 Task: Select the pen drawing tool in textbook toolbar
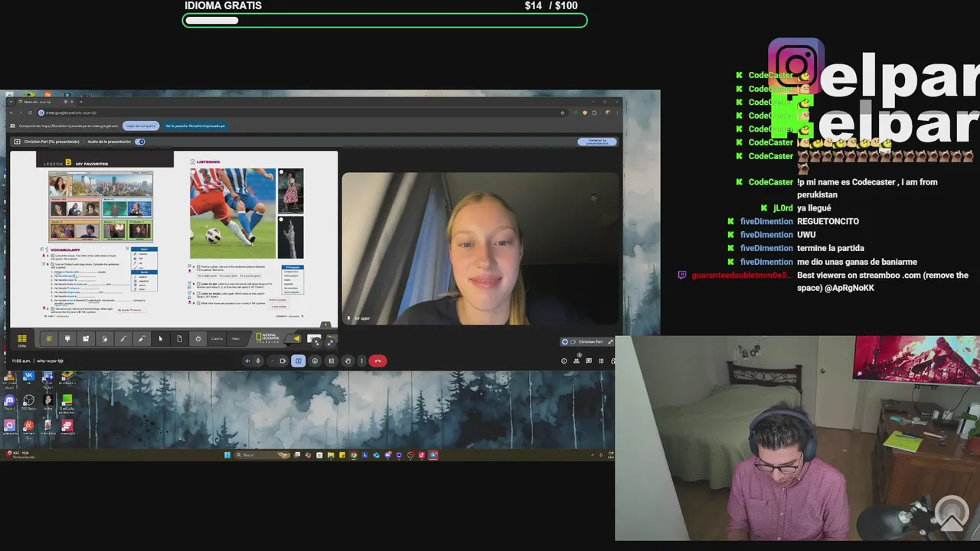123,339
